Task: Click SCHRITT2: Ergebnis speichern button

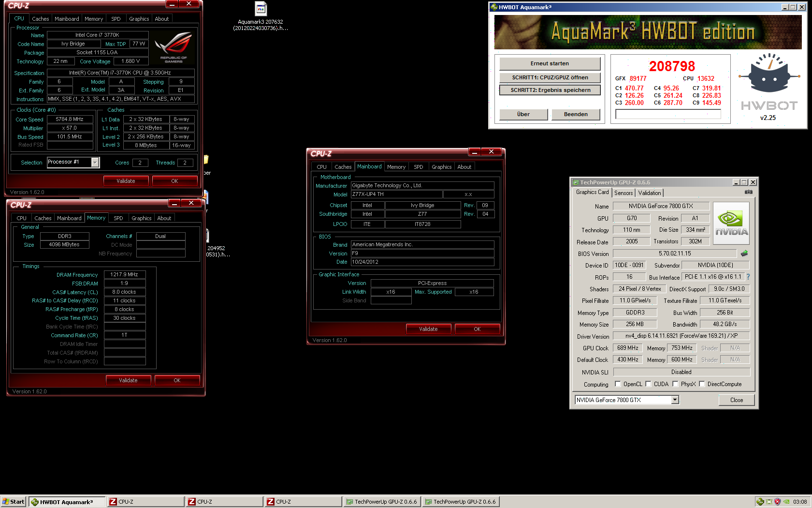Action: click(550, 90)
